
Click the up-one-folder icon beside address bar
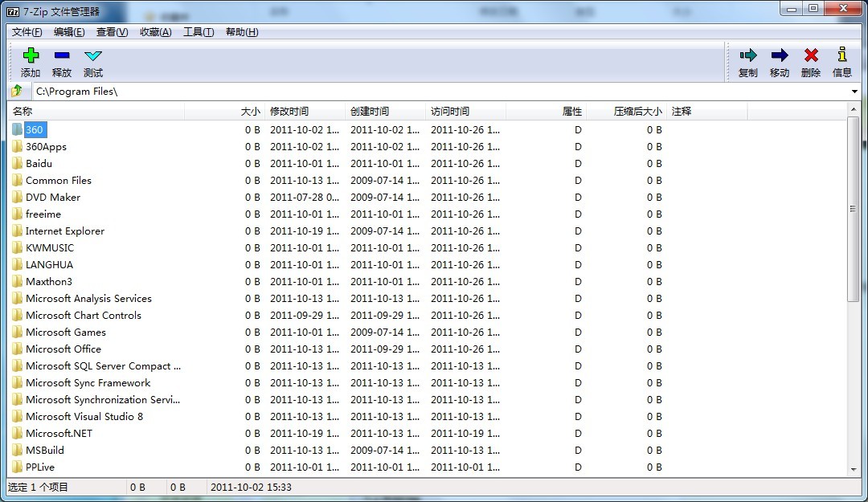click(x=17, y=92)
